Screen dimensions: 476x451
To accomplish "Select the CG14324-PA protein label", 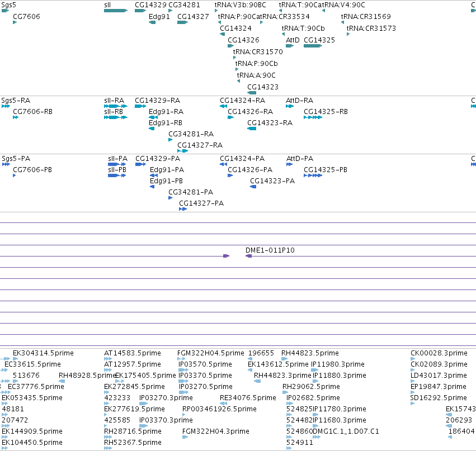I will tap(242, 159).
